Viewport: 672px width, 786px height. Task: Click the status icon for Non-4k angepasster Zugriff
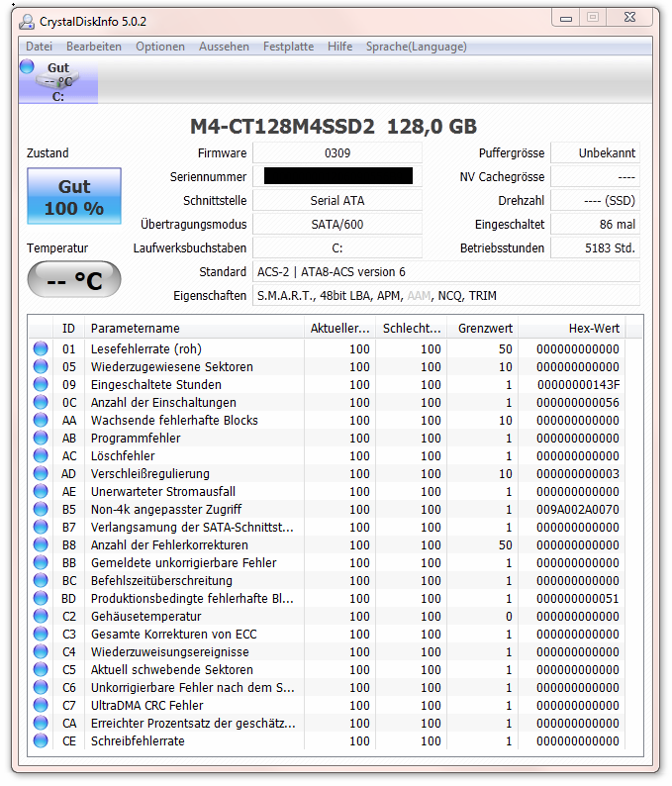41,509
